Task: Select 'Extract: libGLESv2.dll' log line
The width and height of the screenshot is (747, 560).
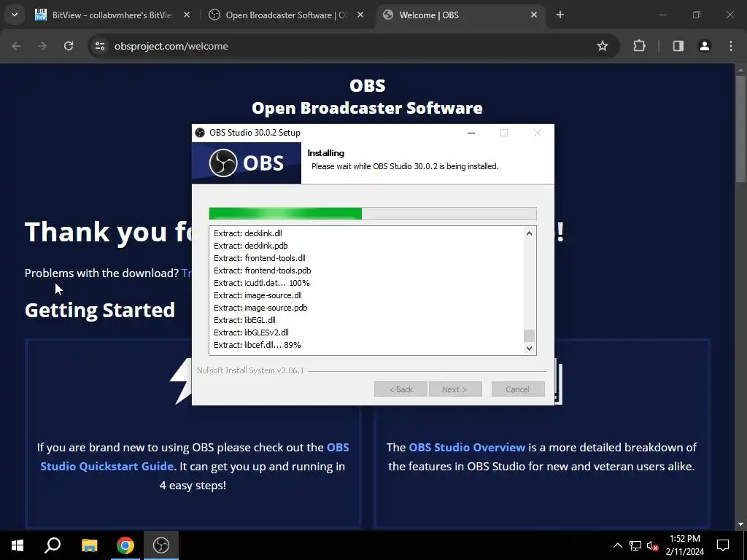Action: click(x=251, y=332)
